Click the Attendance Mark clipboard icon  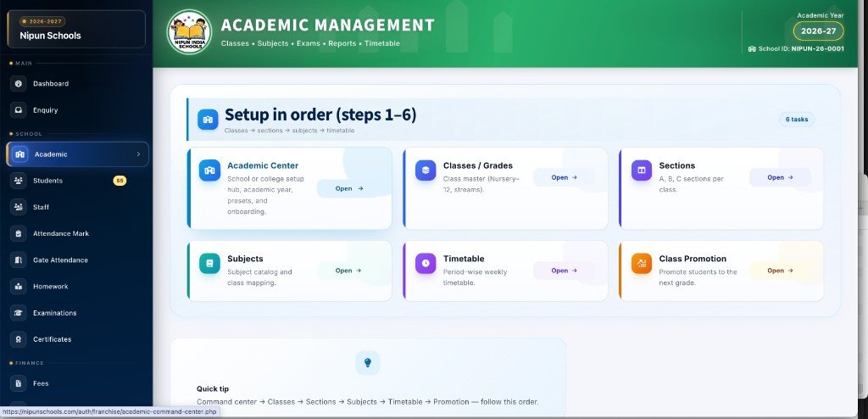19,233
